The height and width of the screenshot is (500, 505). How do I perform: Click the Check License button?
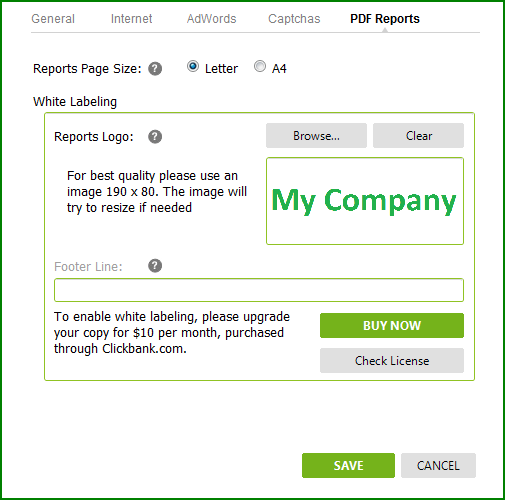coord(392,361)
